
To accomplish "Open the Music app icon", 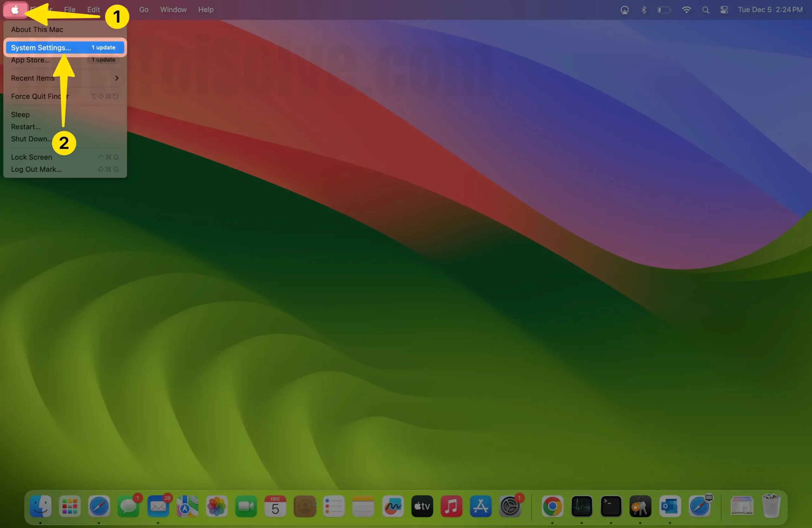I will coord(451,506).
